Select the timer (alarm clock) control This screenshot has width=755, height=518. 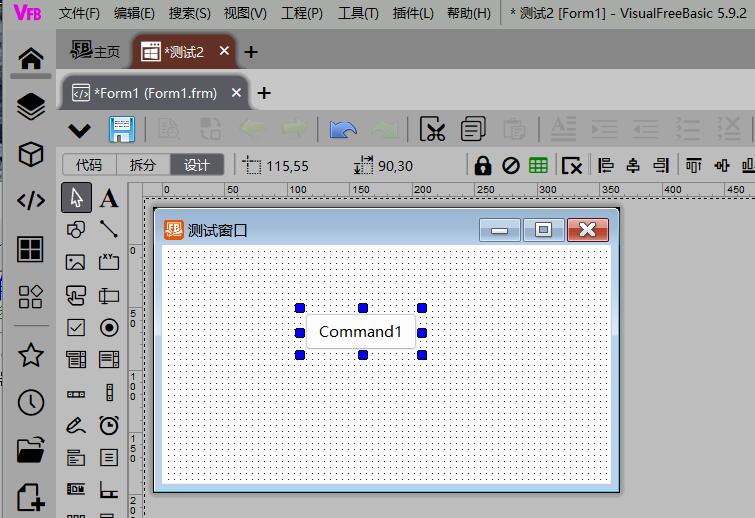pos(109,425)
